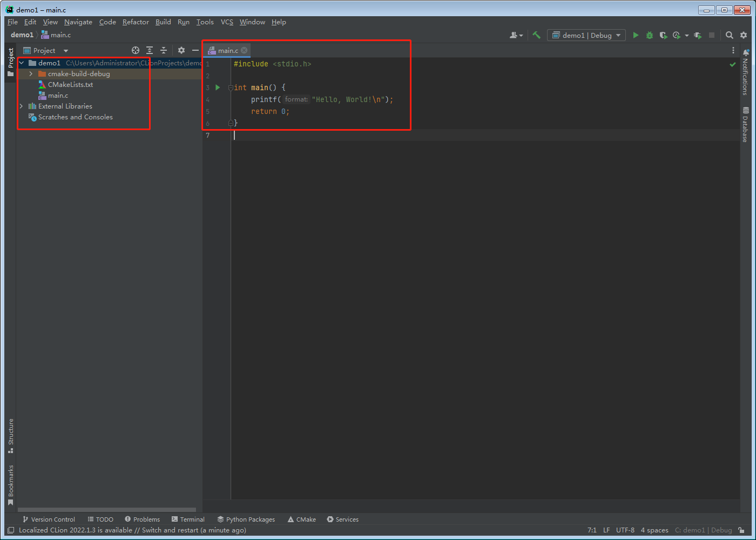Open the TODO tool window
The image size is (756, 540).
(100, 519)
